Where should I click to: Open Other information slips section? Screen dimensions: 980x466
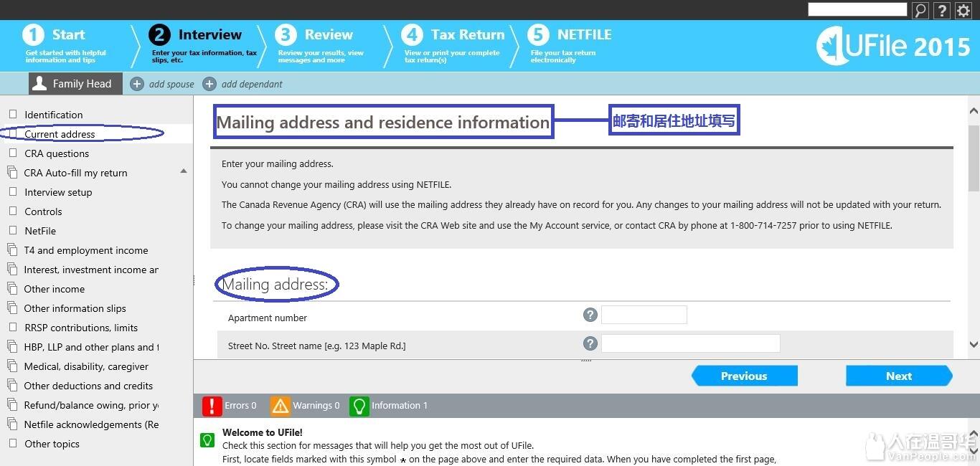tap(75, 308)
